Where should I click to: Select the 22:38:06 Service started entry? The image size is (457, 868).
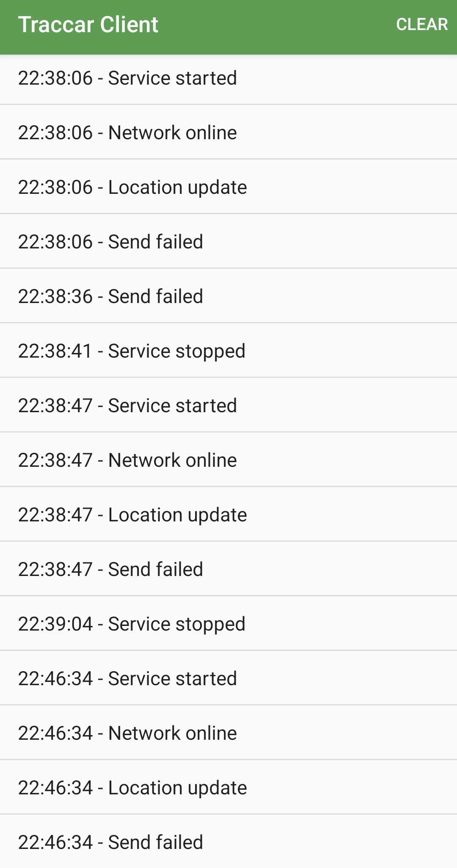[127, 77]
